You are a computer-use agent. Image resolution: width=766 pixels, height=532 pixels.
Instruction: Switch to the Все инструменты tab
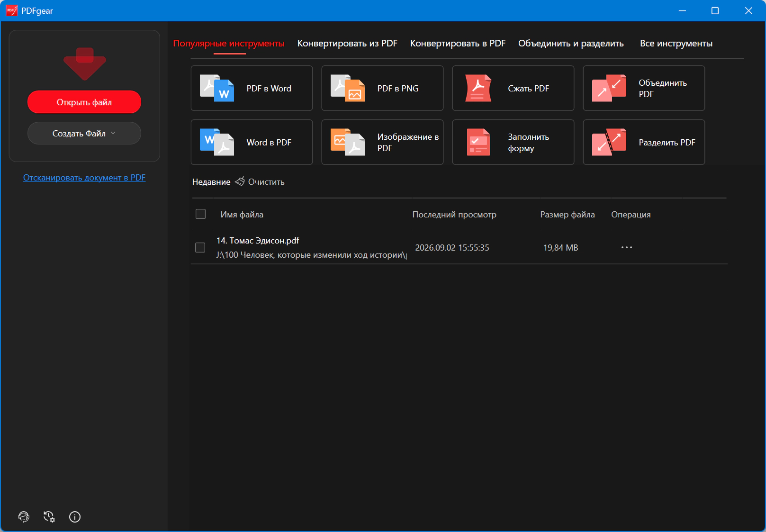coord(676,43)
